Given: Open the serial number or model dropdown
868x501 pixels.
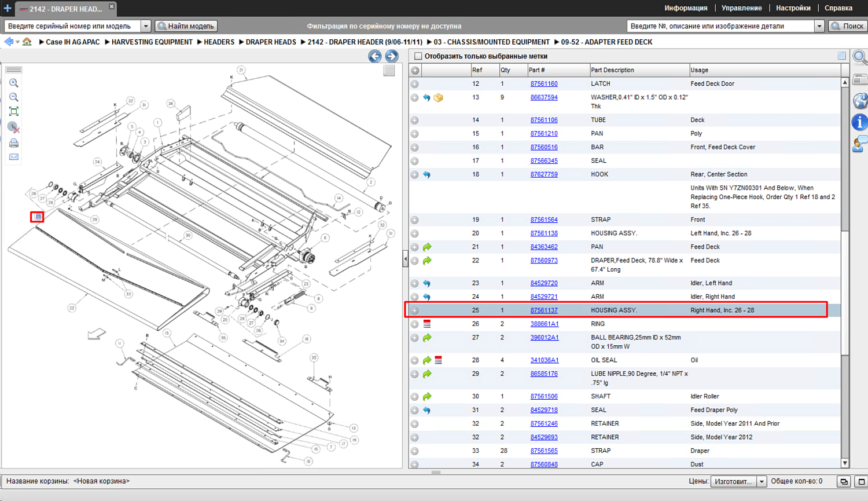Looking at the screenshot, I should click(146, 26).
